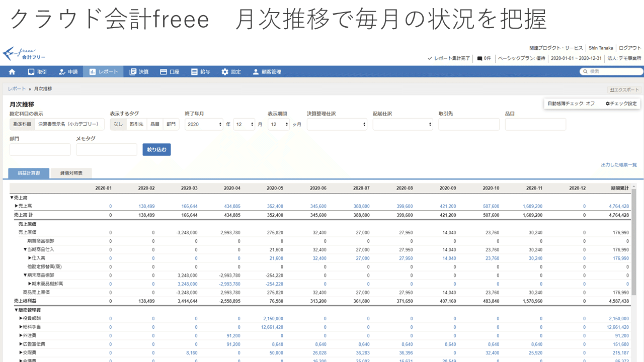Screen dimensions: 644x362
Task: Select 勘定科目 display option
Action: (22, 124)
